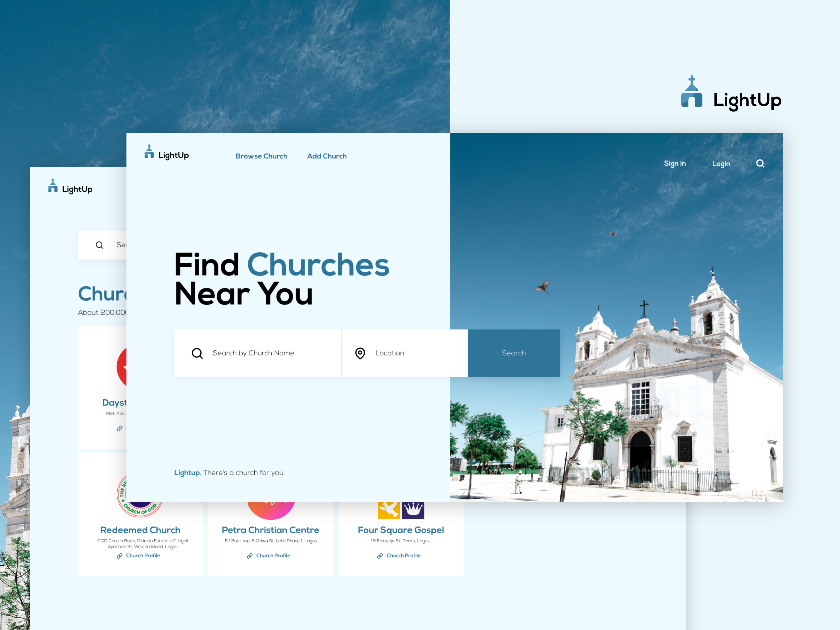Click the search magnifier icon in top-right header
The width and height of the screenshot is (840, 630).
[760, 163]
